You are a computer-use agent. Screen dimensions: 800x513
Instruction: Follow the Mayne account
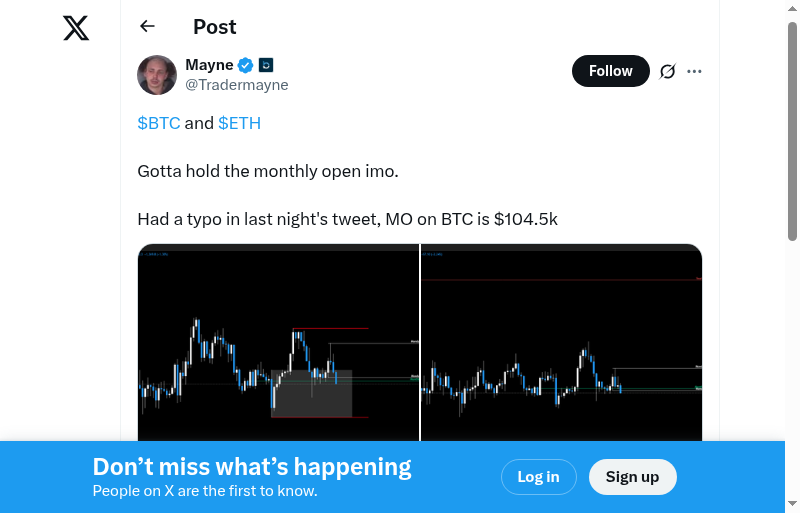tap(610, 71)
